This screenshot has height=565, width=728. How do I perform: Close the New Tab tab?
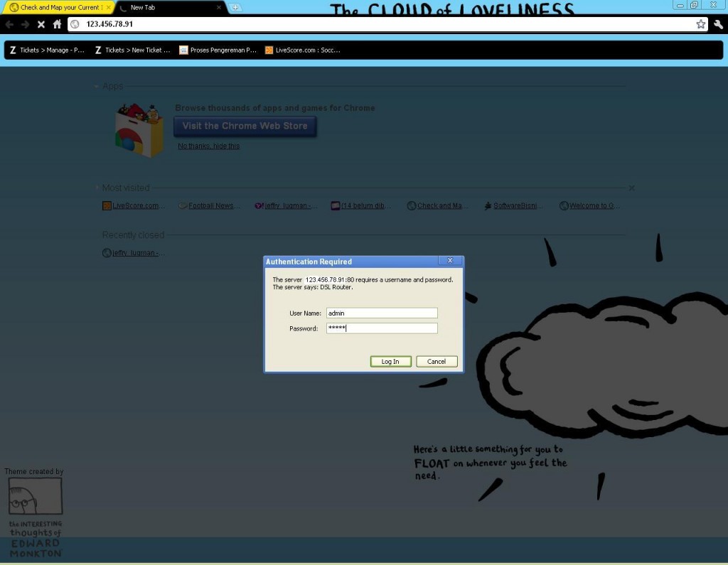219,7
